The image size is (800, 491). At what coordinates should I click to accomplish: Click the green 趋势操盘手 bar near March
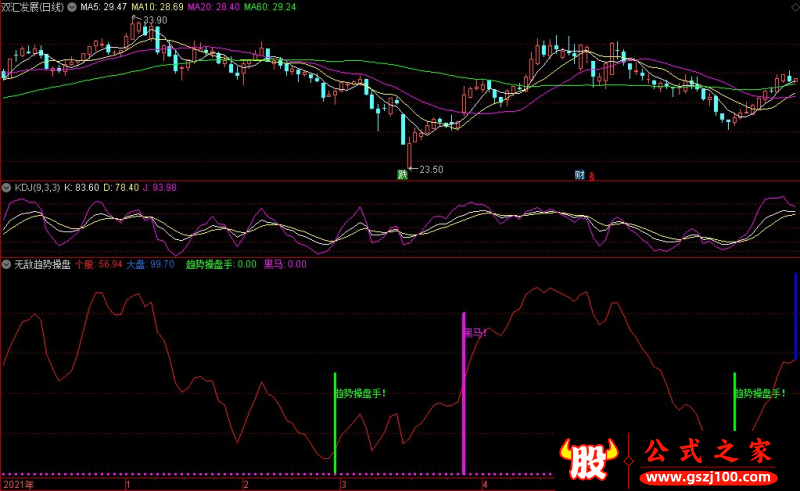pos(335,423)
